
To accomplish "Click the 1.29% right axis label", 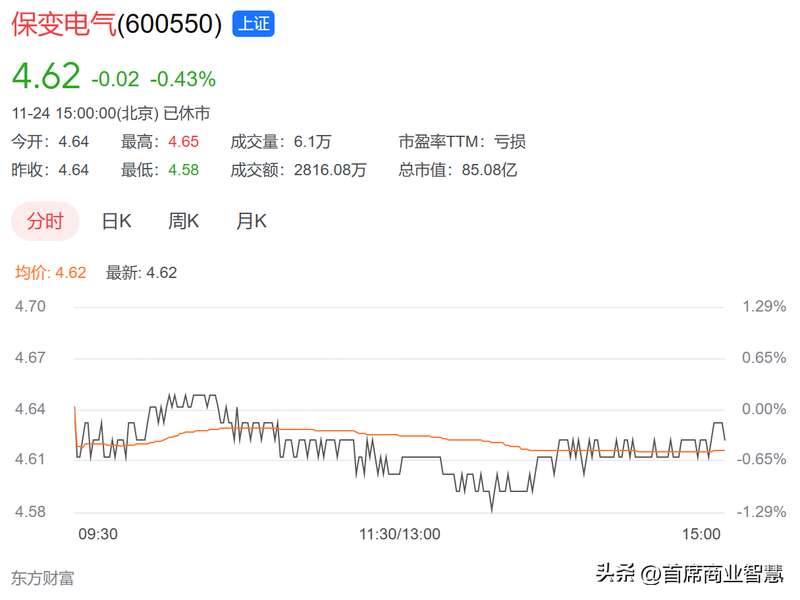I will coord(764,306).
